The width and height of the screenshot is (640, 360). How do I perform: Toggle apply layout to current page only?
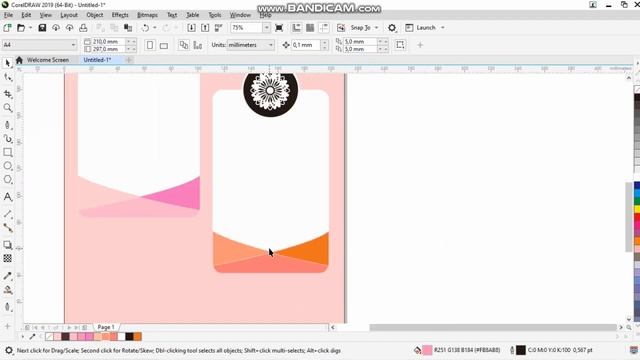tap(198, 45)
